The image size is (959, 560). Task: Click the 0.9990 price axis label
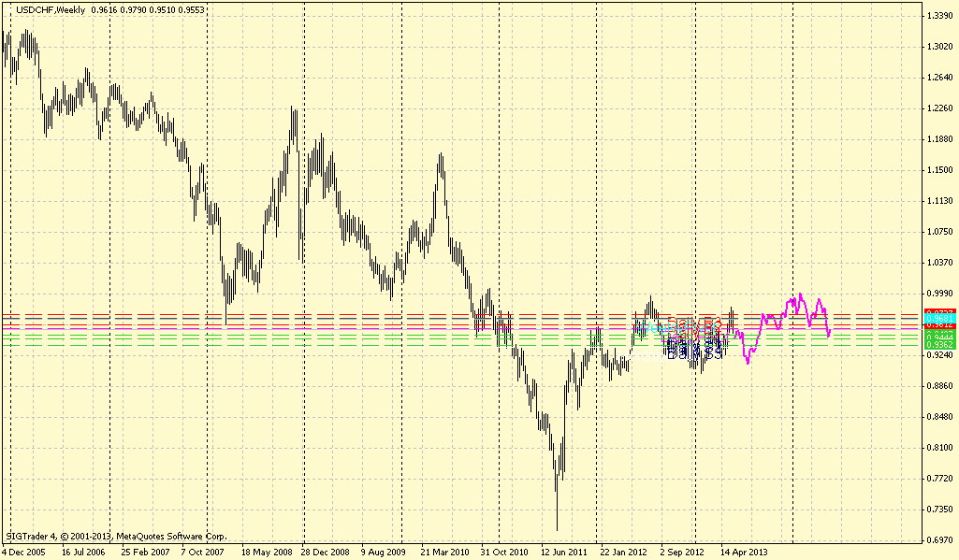click(940, 293)
